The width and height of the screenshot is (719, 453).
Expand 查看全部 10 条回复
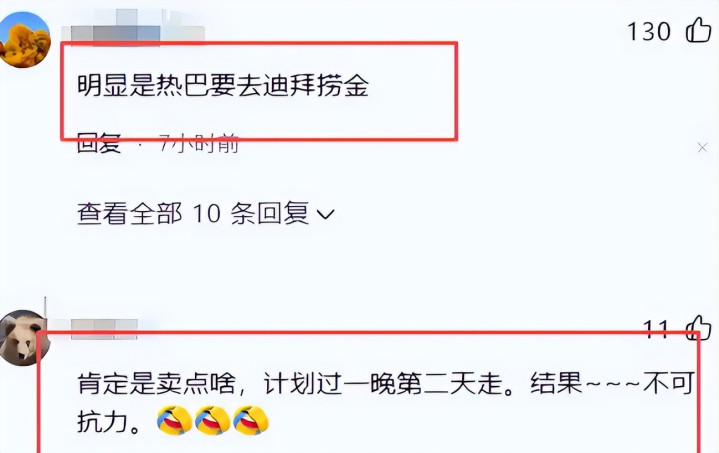click(205, 214)
